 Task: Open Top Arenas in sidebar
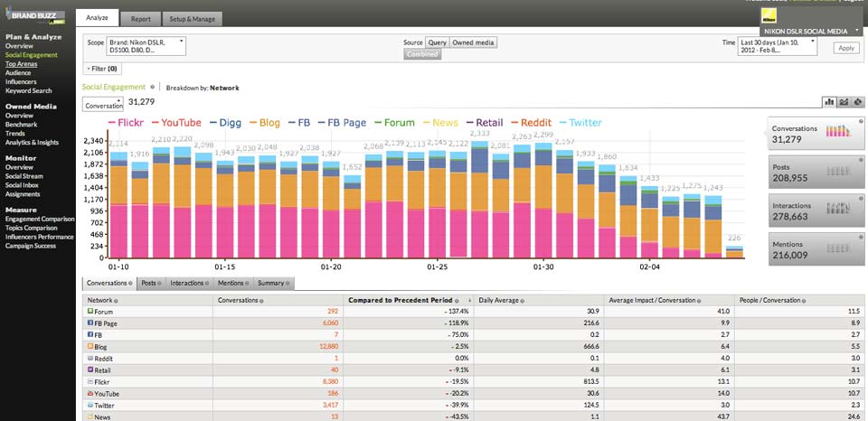pyautogui.click(x=22, y=64)
